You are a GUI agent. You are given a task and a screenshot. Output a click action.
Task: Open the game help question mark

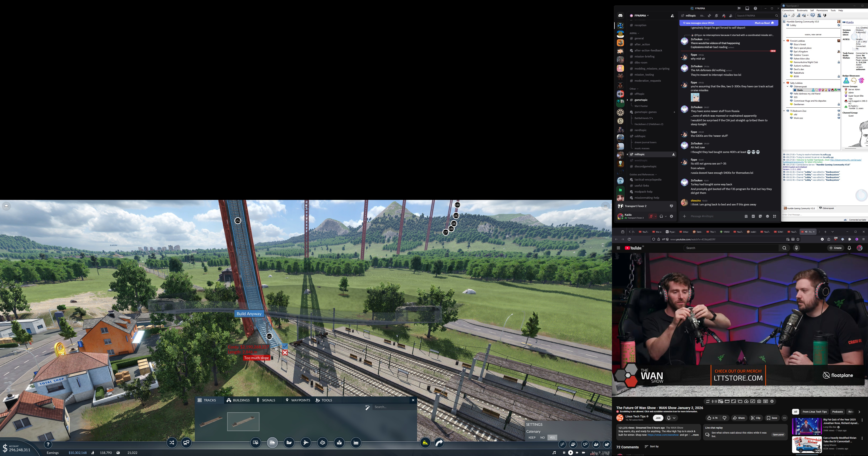click(48, 445)
